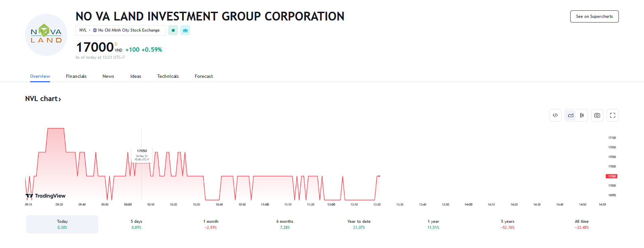Click the embed code icon
Image resolution: width=644 pixels, height=248 pixels.
555,115
